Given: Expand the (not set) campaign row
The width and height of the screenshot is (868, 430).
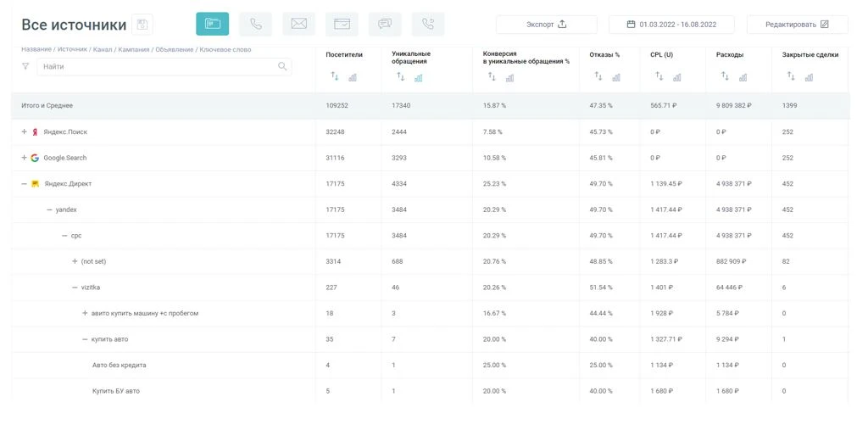Looking at the screenshot, I should tap(75, 261).
